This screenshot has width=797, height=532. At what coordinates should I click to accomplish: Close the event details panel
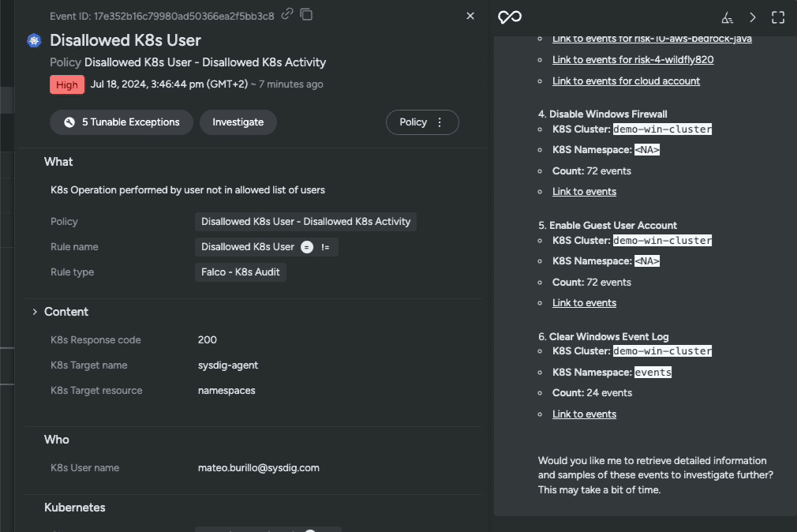[470, 17]
